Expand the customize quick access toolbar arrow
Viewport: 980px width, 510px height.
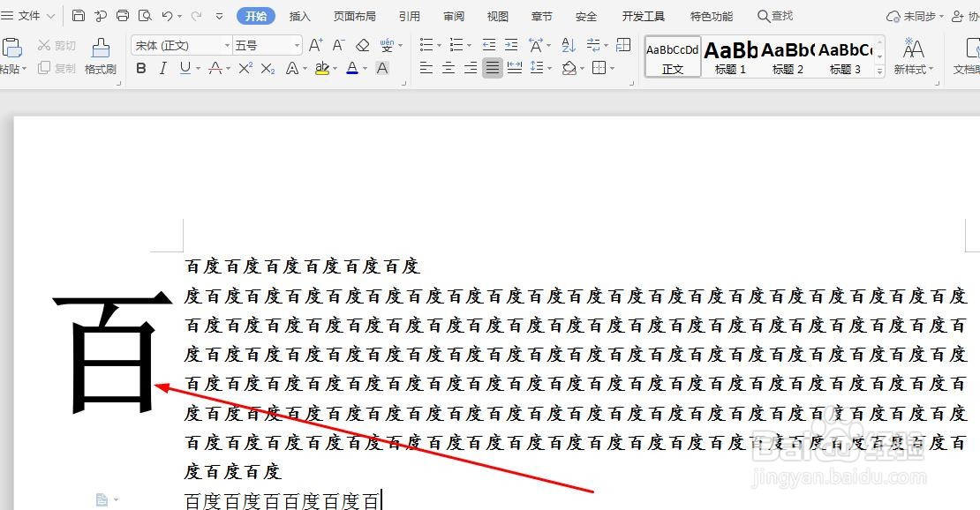(x=219, y=16)
